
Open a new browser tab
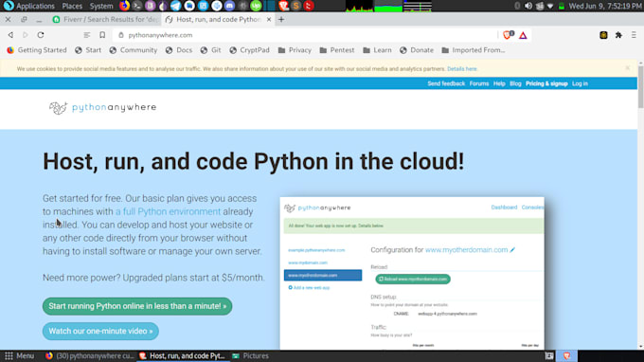pos(281,19)
